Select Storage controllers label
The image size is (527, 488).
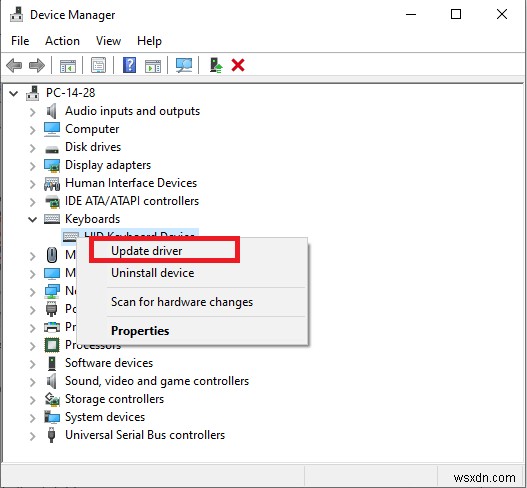114,399
